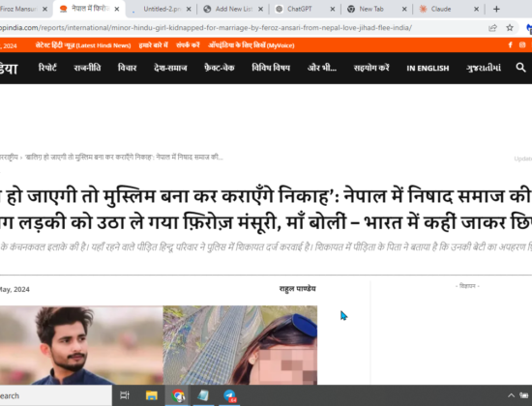Click the URL in the address bar
The image size is (532, 406).
click(x=206, y=28)
